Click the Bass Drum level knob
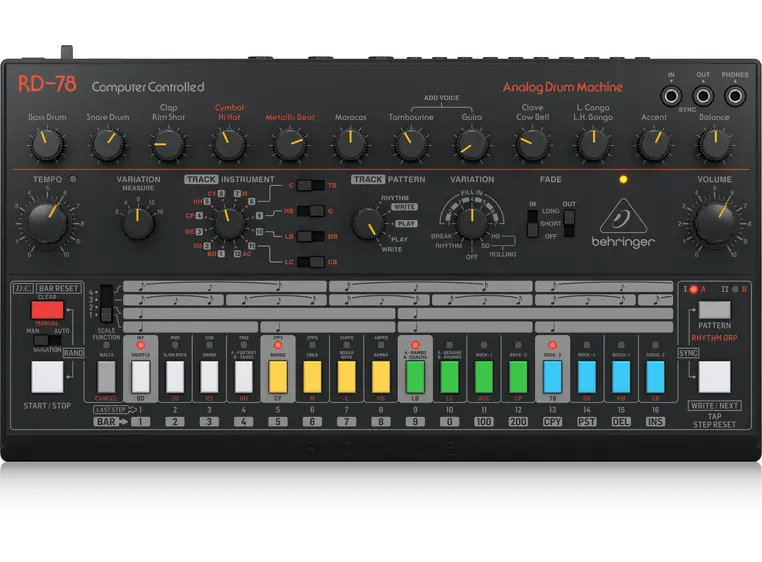Viewport: 762px width, 562px height. (47, 145)
